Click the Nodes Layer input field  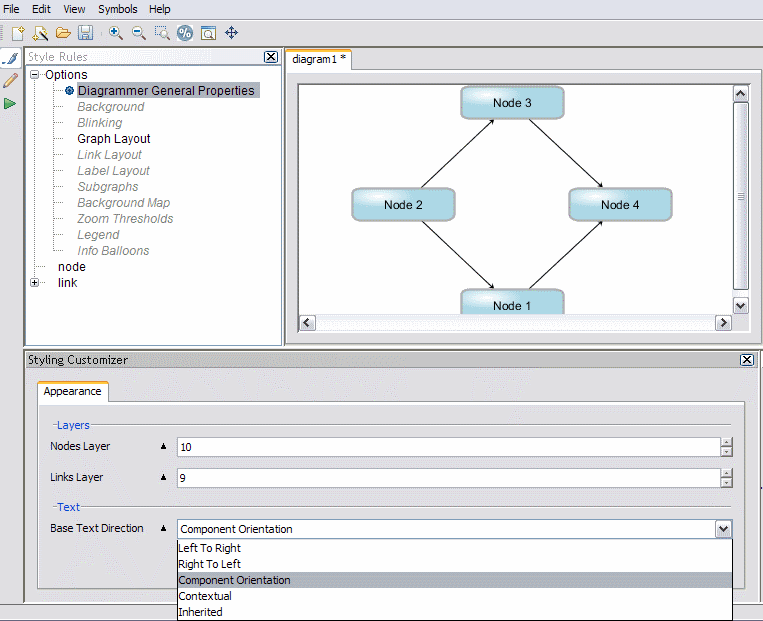click(x=447, y=447)
